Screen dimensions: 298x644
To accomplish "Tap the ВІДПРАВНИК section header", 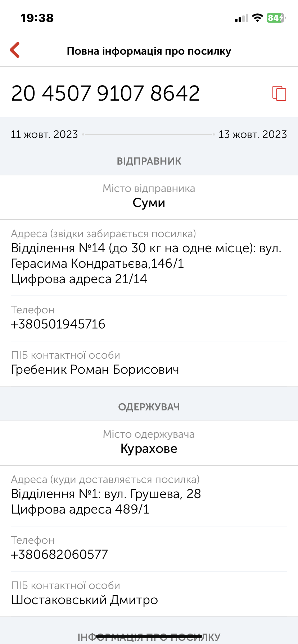I will click(149, 161).
